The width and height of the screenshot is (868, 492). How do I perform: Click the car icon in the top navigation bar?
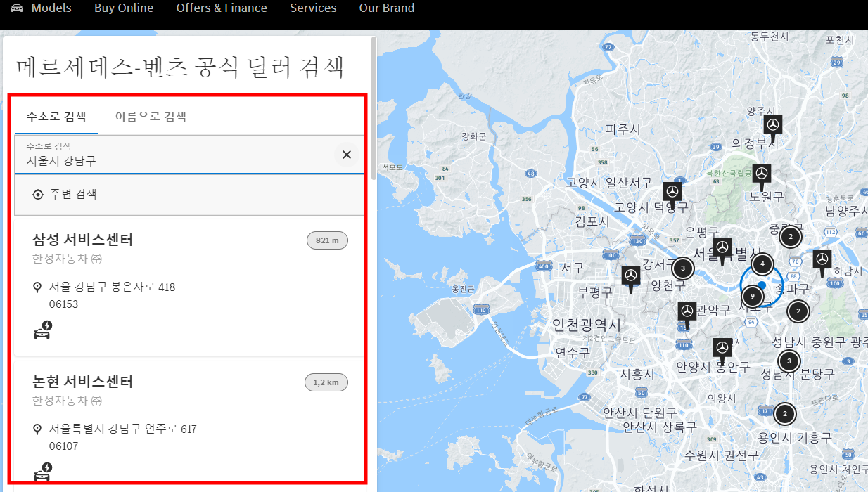coord(16,8)
